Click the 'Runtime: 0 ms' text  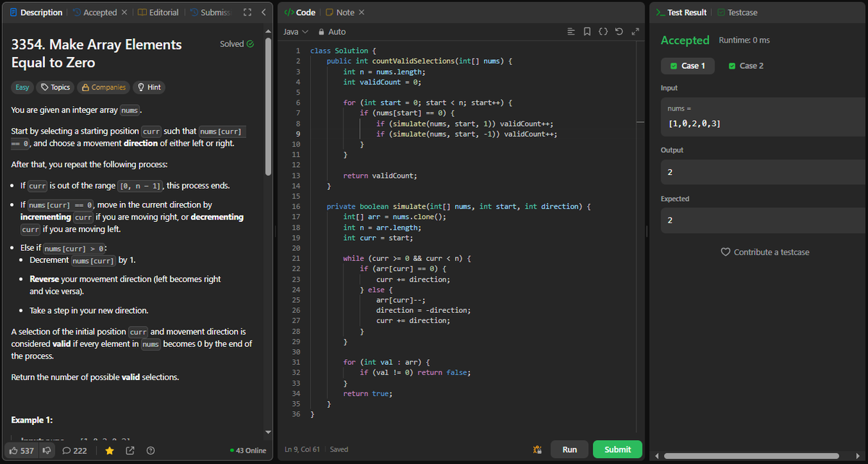tap(744, 40)
